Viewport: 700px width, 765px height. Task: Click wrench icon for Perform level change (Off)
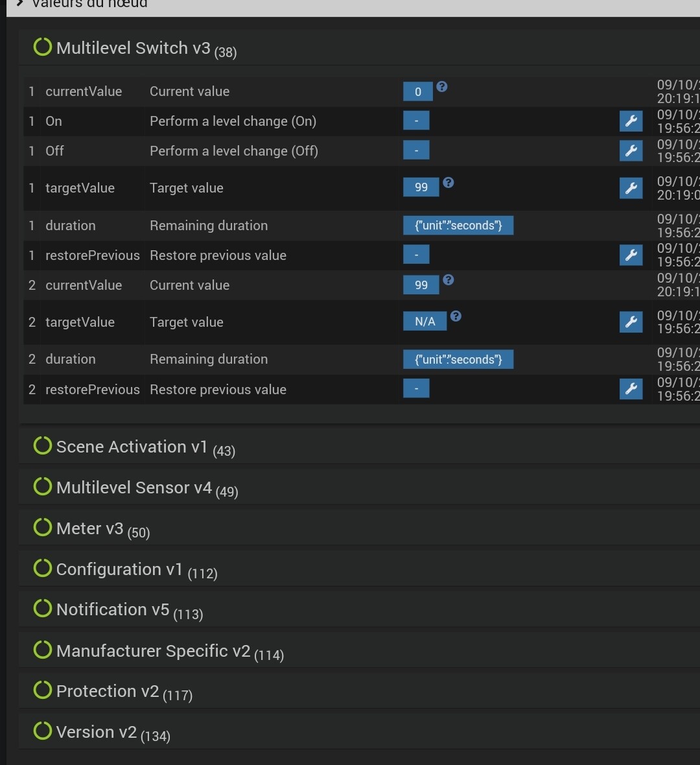point(631,151)
